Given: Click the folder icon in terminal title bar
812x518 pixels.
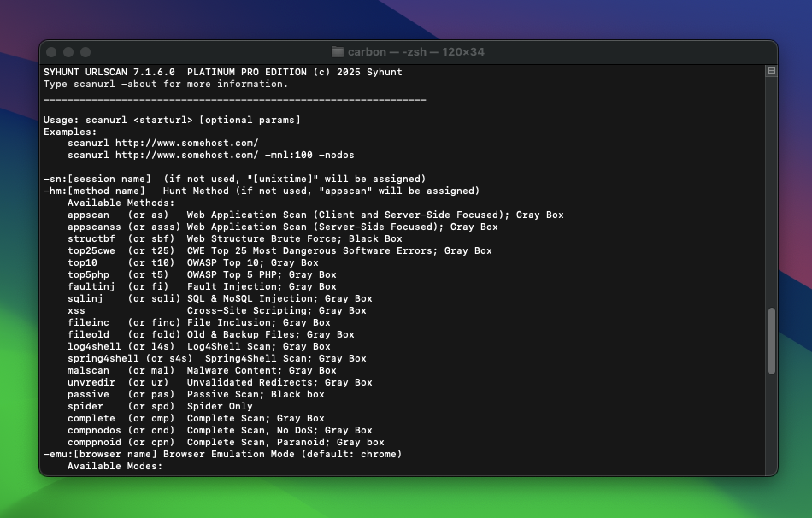Looking at the screenshot, I should (337, 52).
